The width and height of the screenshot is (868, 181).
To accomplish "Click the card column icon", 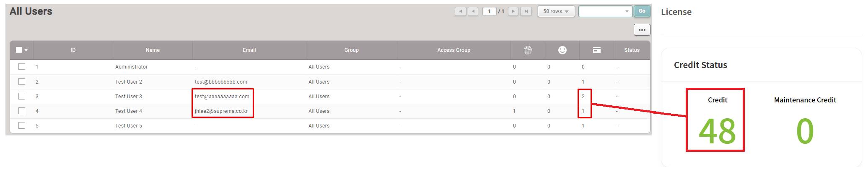I will [596, 50].
